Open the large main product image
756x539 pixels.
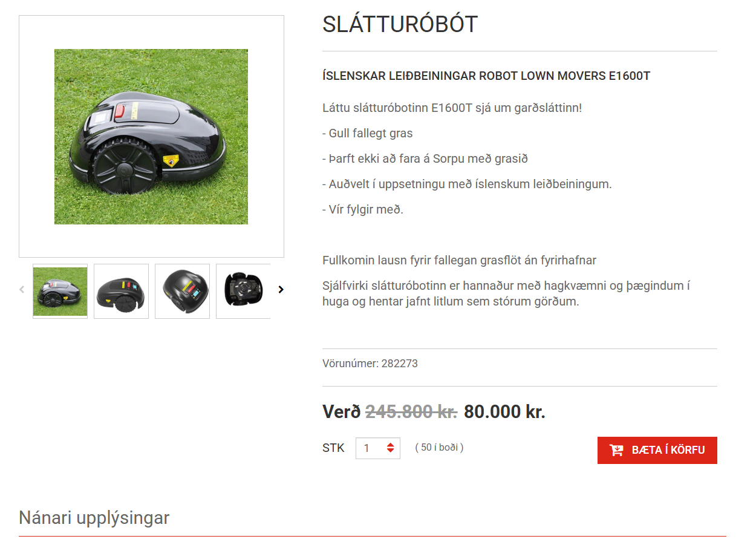(151, 137)
